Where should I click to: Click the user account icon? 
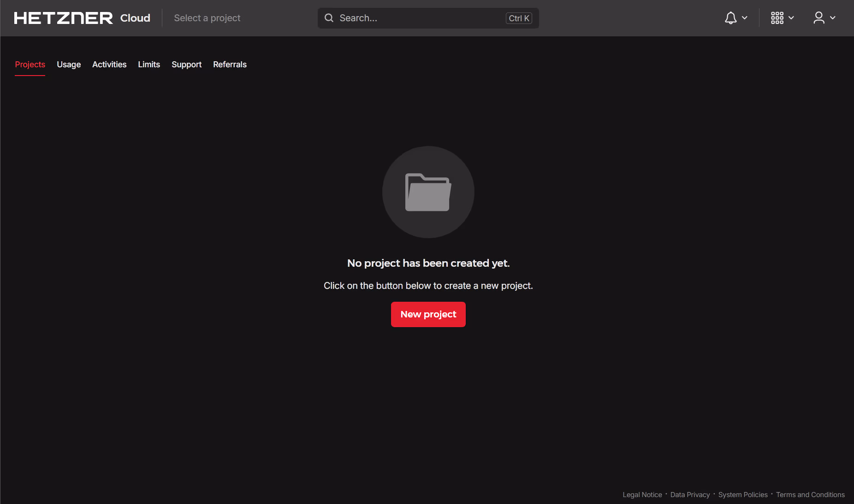818,18
